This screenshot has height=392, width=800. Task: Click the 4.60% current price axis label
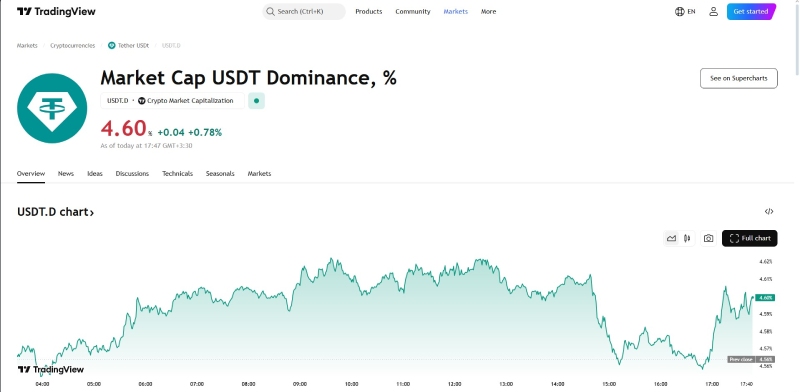click(x=765, y=298)
